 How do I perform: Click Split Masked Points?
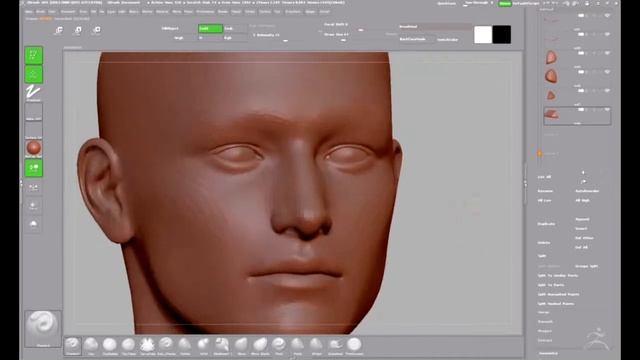(x=556, y=304)
